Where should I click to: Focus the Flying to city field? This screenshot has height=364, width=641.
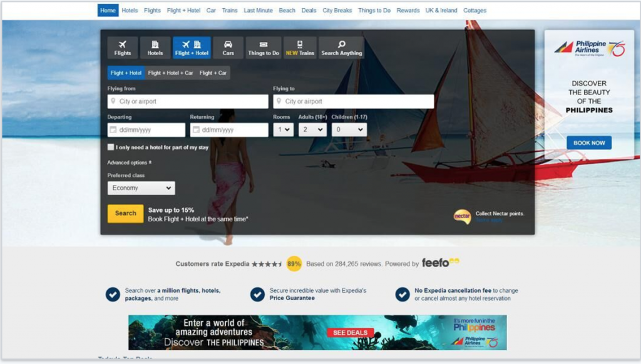tap(354, 101)
